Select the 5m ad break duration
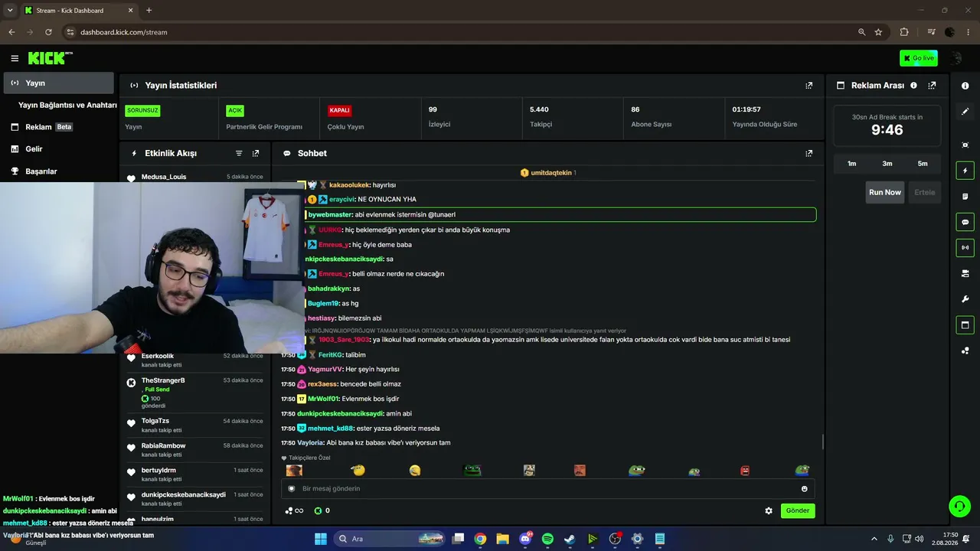The image size is (980, 551). click(923, 164)
